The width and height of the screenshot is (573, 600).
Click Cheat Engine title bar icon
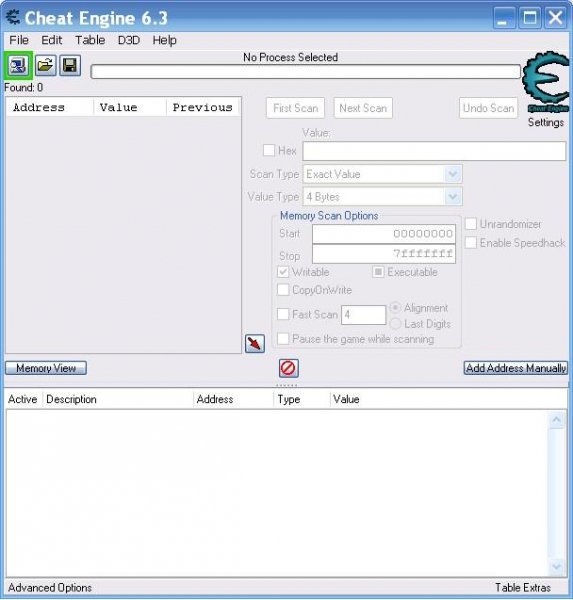click(x=13, y=18)
